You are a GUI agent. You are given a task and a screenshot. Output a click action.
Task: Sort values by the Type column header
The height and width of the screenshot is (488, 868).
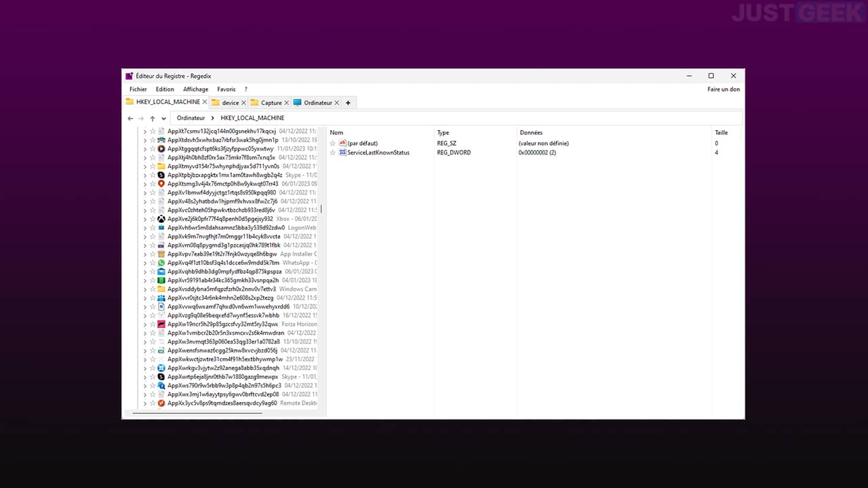(x=443, y=132)
